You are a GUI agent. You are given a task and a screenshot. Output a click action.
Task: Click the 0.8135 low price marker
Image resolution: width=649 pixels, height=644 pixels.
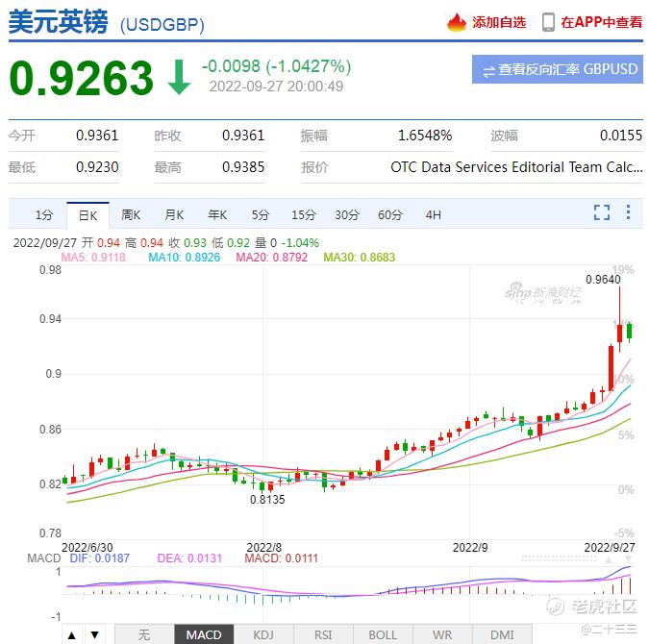267,500
